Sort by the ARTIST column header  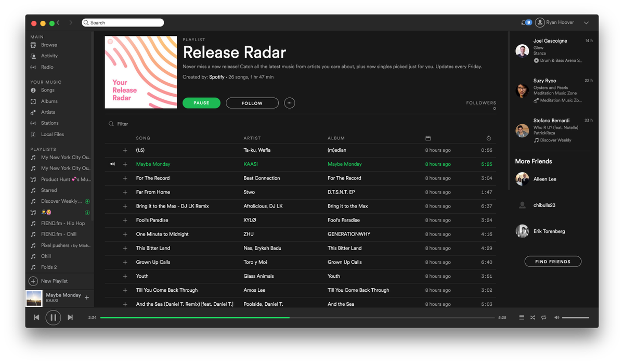click(x=252, y=138)
